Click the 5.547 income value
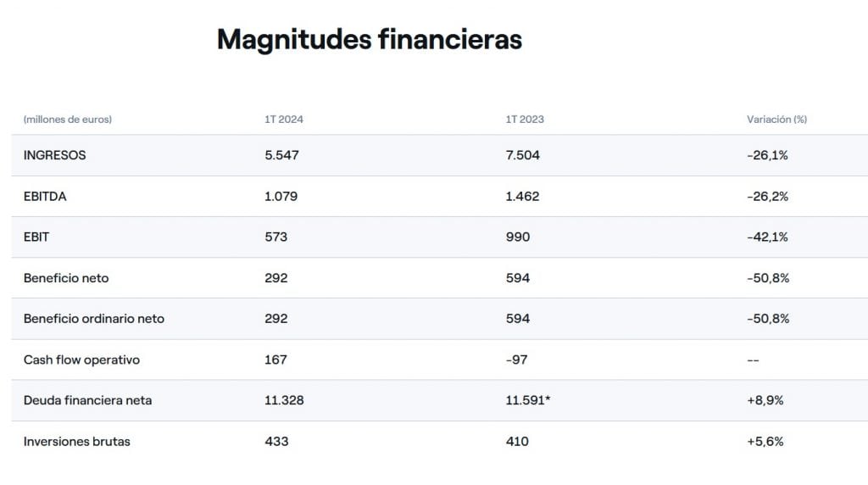The height and width of the screenshot is (485, 868). pyautogui.click(x=281, y=155)
